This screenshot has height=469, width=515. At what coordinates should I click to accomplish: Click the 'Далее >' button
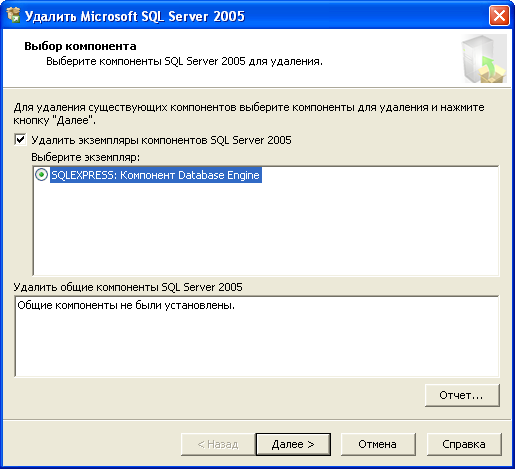coord(293,444)
